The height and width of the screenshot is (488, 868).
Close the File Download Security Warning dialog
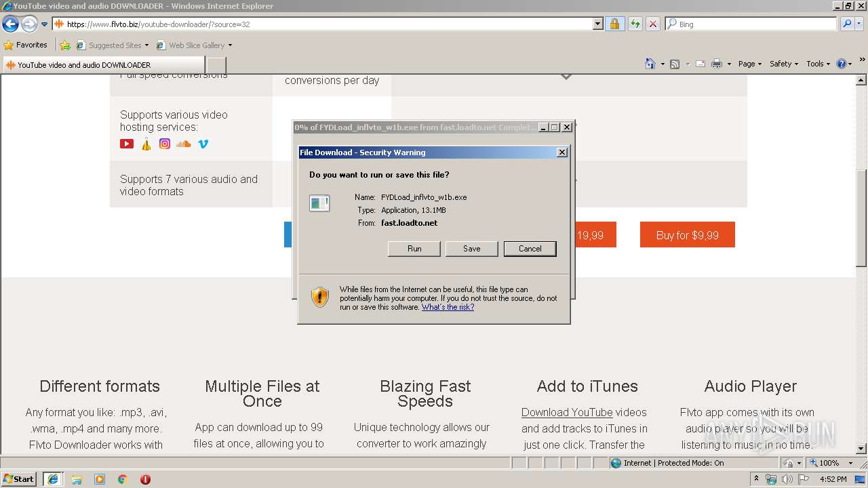[x=561, y=152]
